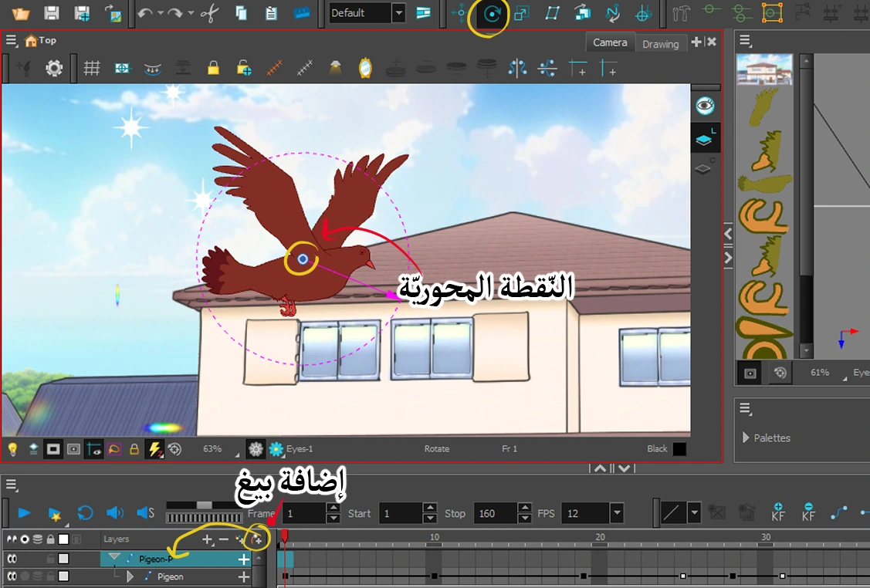Expand the Pigeon layer
This screenshot has height=588, width=870.
pos(130,576)
